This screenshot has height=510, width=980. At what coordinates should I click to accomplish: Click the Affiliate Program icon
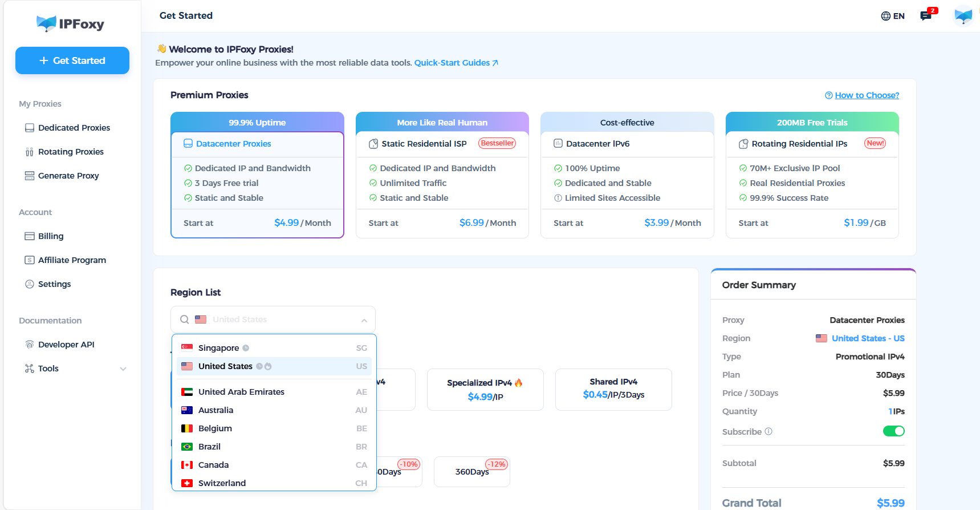pos(30,260)
